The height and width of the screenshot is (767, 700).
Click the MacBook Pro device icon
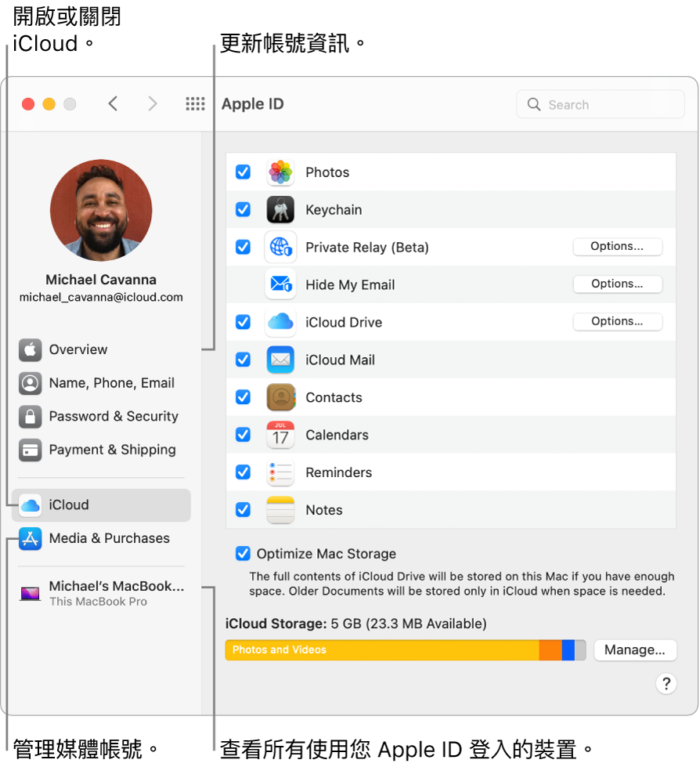click(31, 593)
